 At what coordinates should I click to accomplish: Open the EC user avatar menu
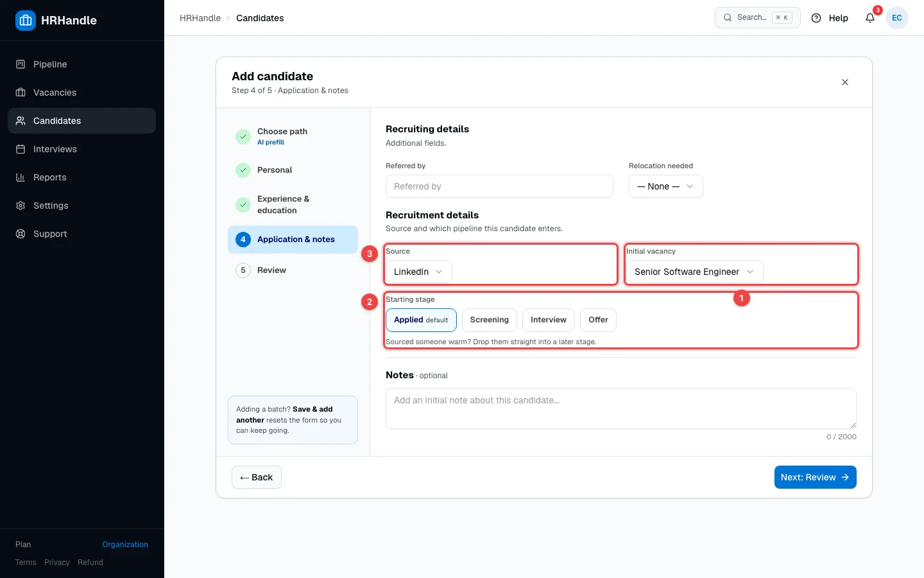point(897,18)
